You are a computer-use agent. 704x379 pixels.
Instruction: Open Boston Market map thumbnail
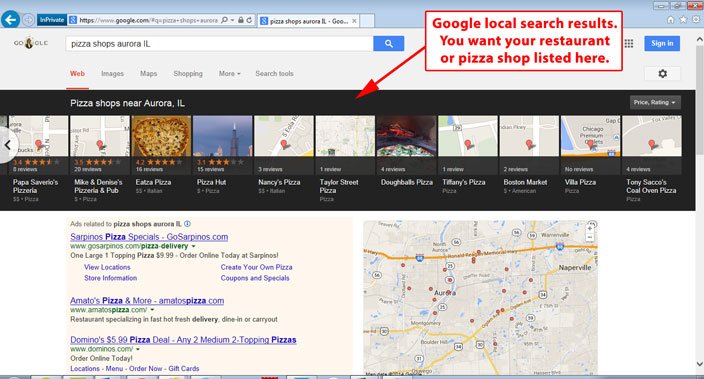click(529, 137)
